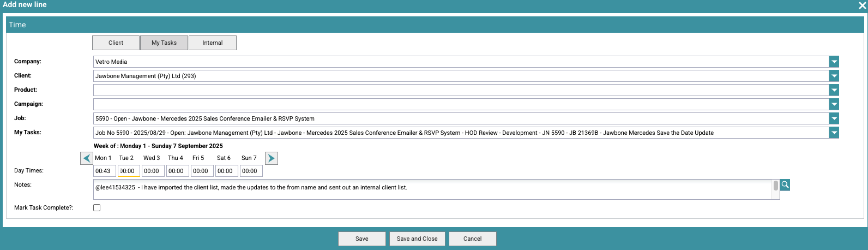This screenshot has height=250, width=868.
Task: Tick the Mark Task Complete checkbox
Action: click(x=97, y=208)
